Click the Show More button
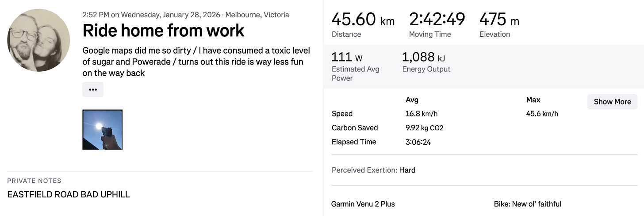The width and height of the screenshot is (644, 216). [x=612, y=101]
